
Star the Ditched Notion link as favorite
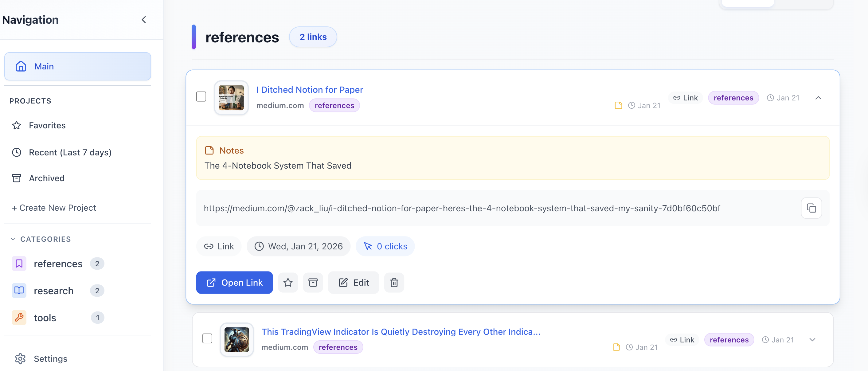[288, 282]
